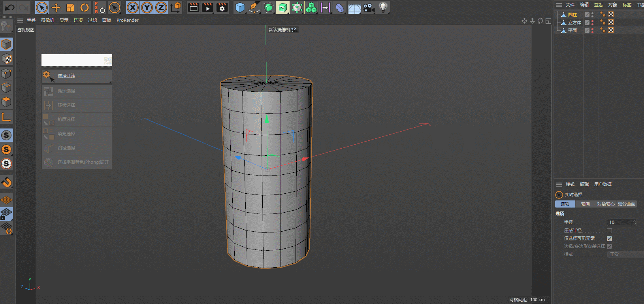The image size is (644, 304).
Task: Open the spline Pen tool
Action: 254,8
